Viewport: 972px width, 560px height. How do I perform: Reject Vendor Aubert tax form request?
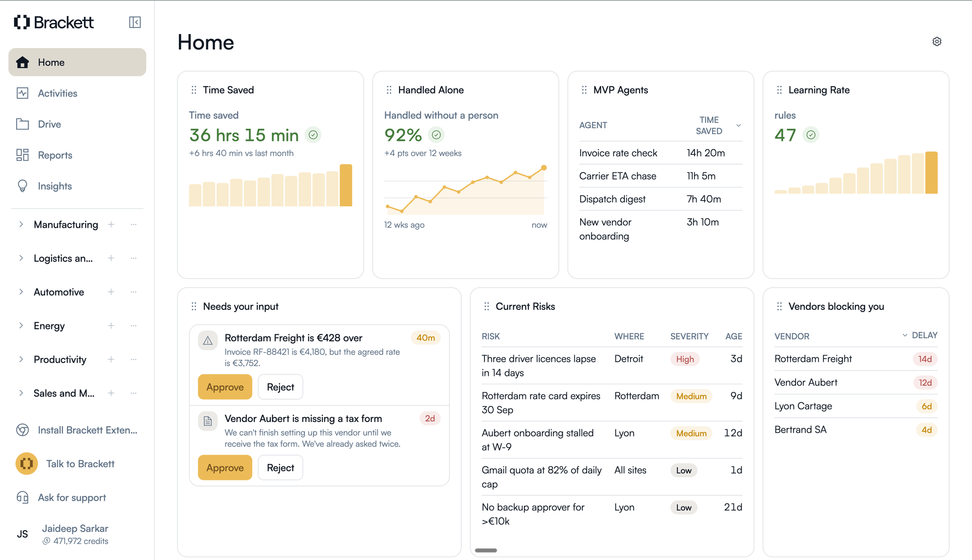click(280, 468)
